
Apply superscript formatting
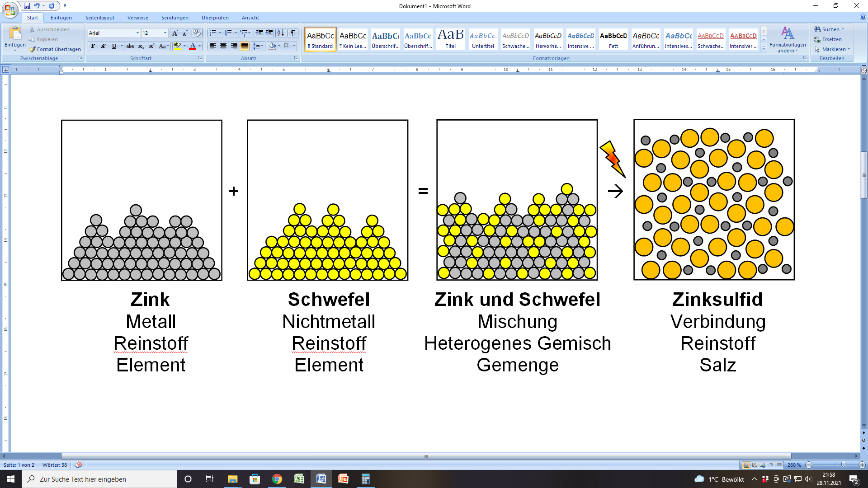point(151,46)
